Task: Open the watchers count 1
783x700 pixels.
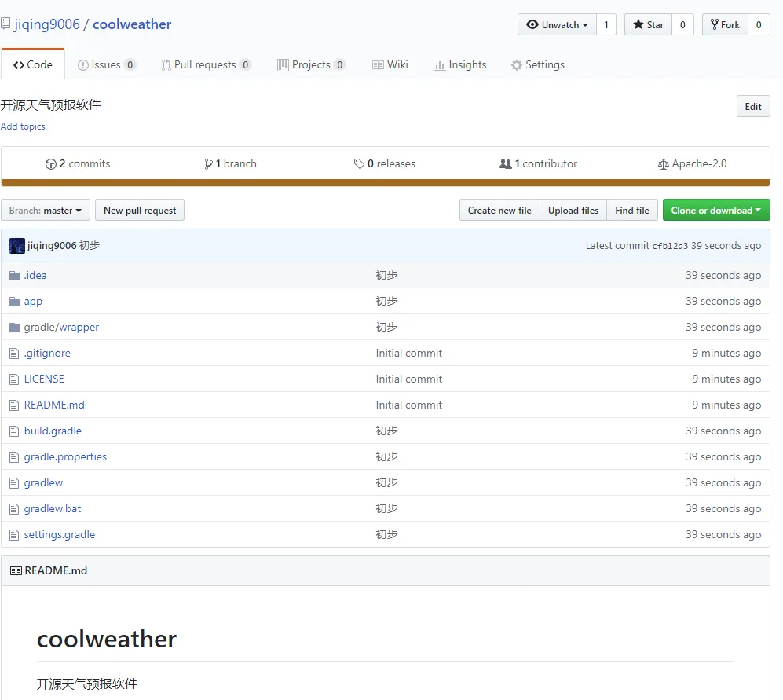Action: click(606, 24)
